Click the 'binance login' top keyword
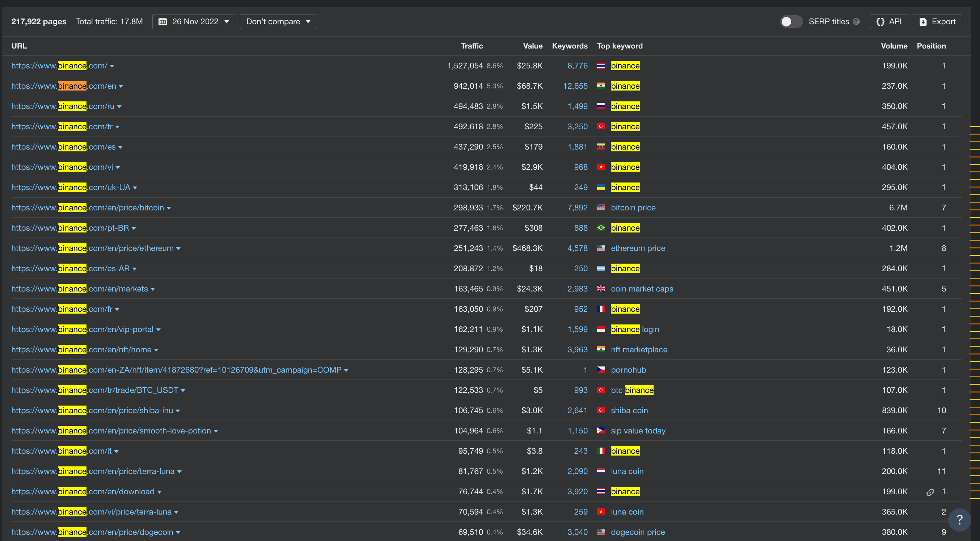980x541 pixels. [x=634, y=329]
